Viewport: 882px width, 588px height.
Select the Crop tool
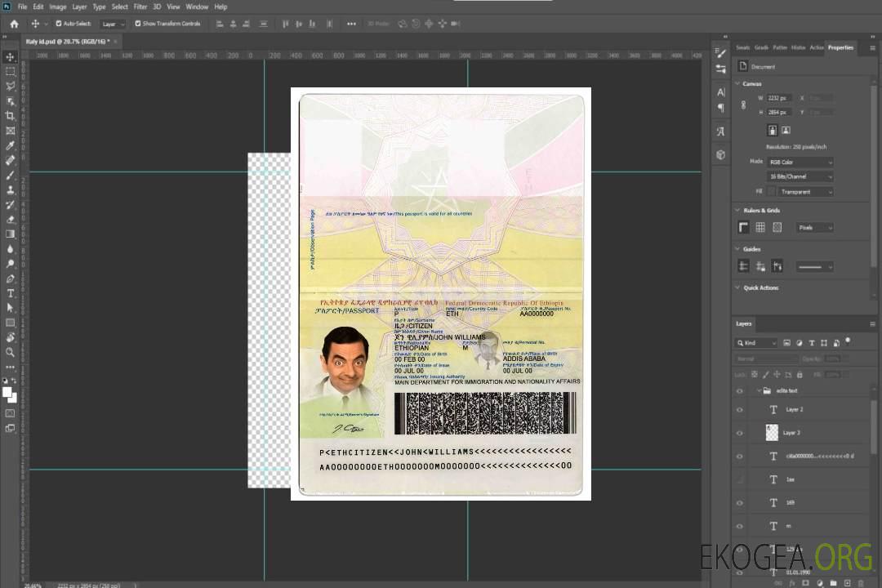[10, 116]
